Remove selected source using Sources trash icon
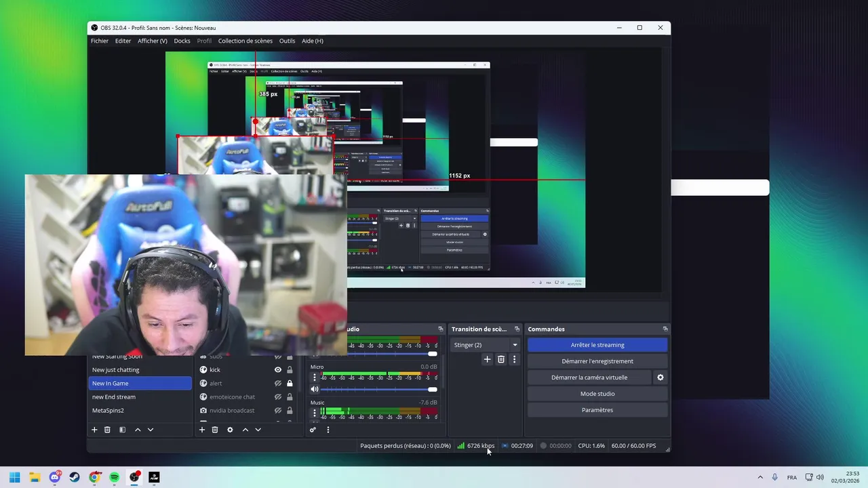The width and height of the screenshot is (868, 488). (215, 430)
